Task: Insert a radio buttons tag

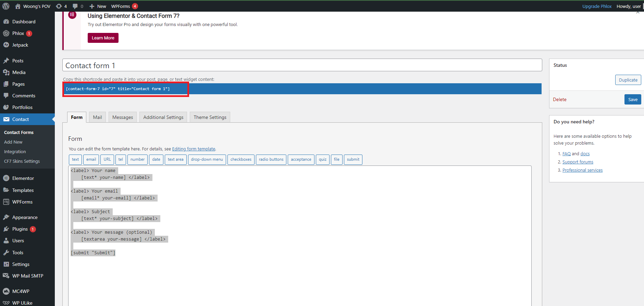Action: [271, 159]
